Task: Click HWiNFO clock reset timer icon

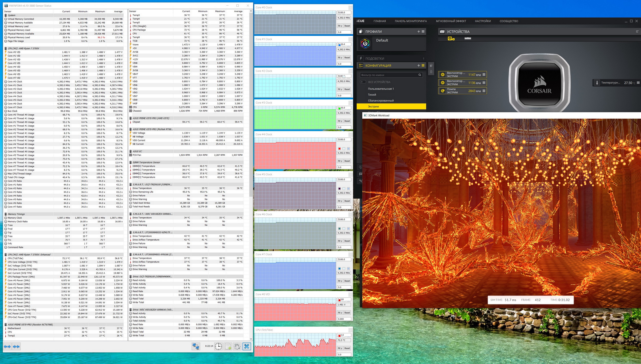Action: (x=218, y=346)
